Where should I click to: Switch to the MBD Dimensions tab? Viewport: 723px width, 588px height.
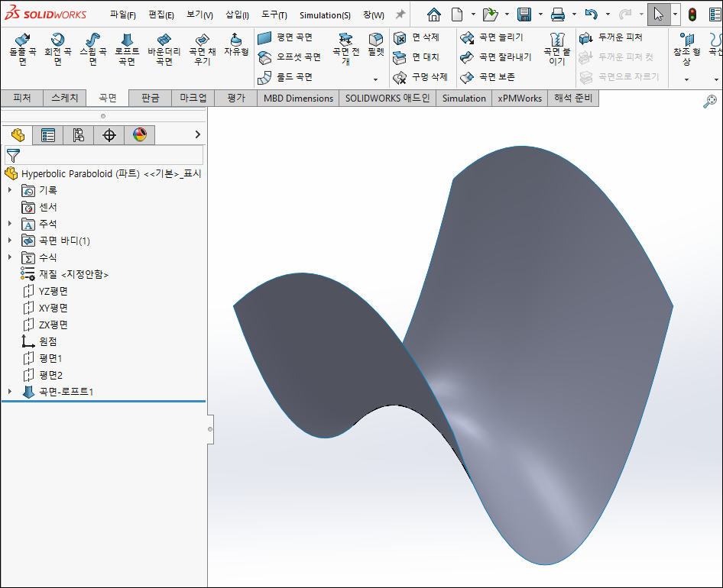click(298, 99)
